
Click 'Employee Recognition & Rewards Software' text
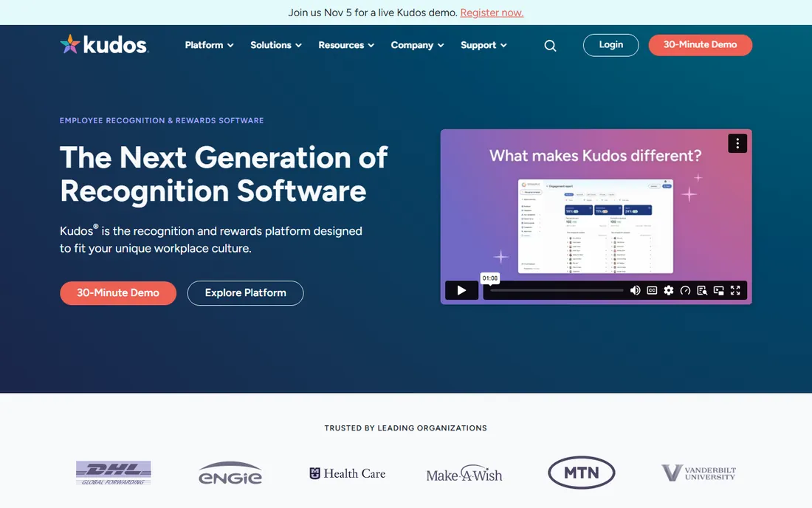[162, 120]
